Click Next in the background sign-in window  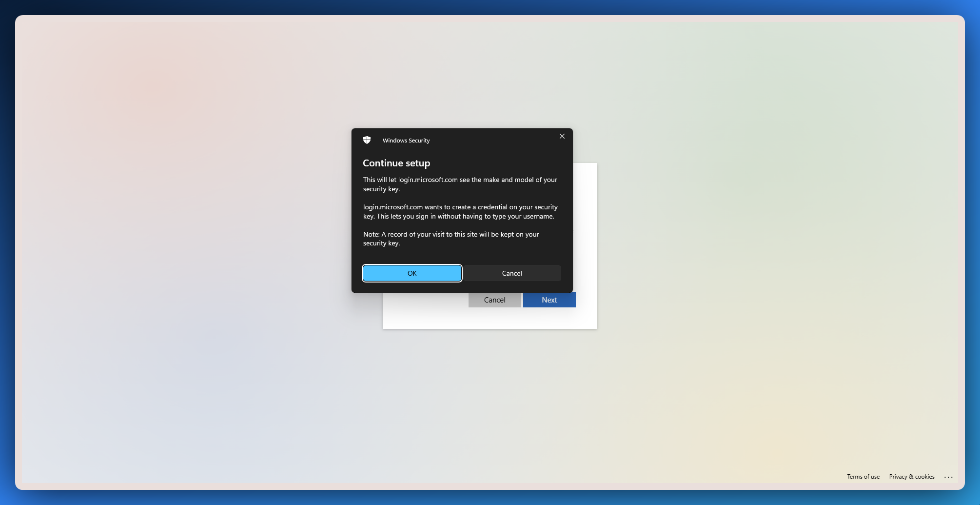tap(549, 300)
